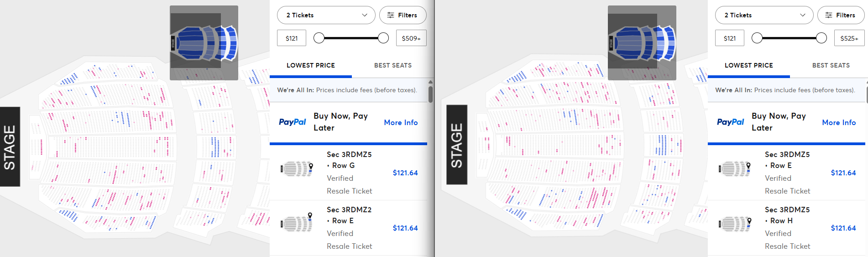The width and height of the screenshot is (868, 257).
Task: Click the PayPal logo in the right panel
Action: (x=731, y=122)
